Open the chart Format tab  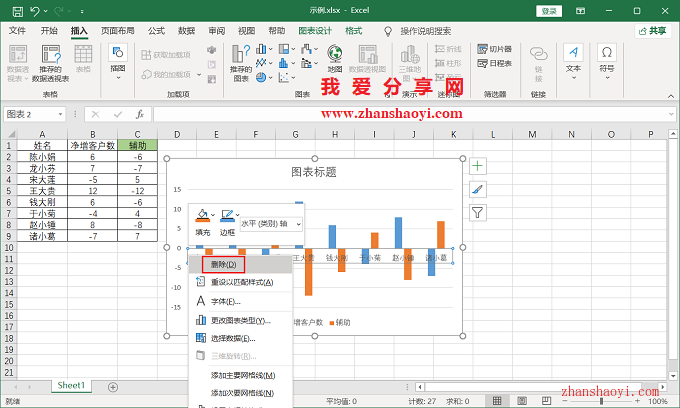(x=353, y=31)
